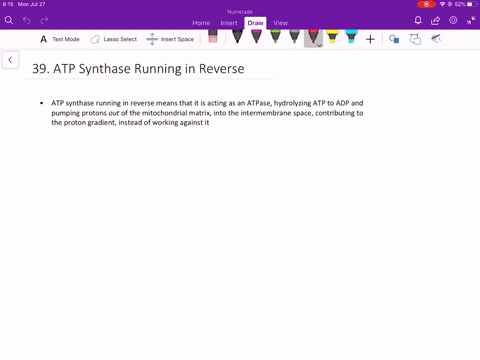
Task: Switch to Text Mode
Action: pyautogui.click(x=60, y=39)
